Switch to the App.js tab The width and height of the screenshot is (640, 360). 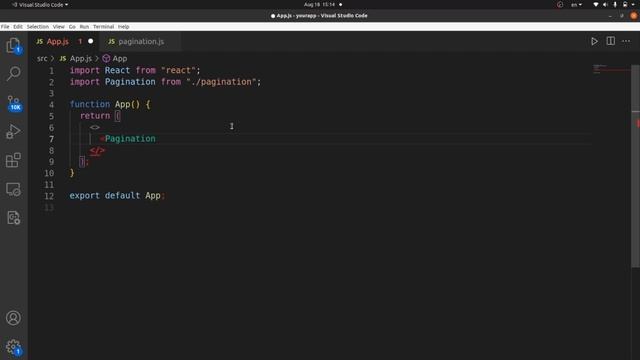tap(58, 41)
